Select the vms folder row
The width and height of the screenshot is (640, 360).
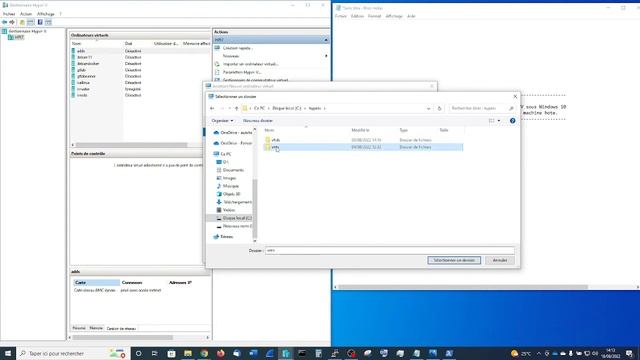[x=363, y=147]
